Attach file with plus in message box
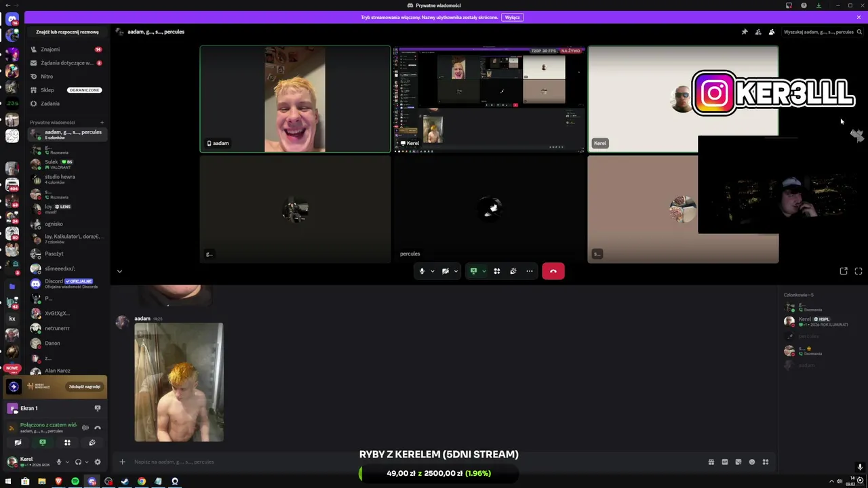The height and width of the screenshot is (488, 868). point(122,462)
